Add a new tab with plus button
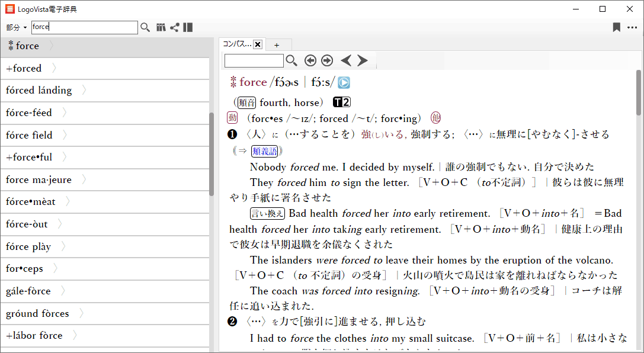Image resolution: width=644 pixels, height=353 pixels. click(276, 45)
